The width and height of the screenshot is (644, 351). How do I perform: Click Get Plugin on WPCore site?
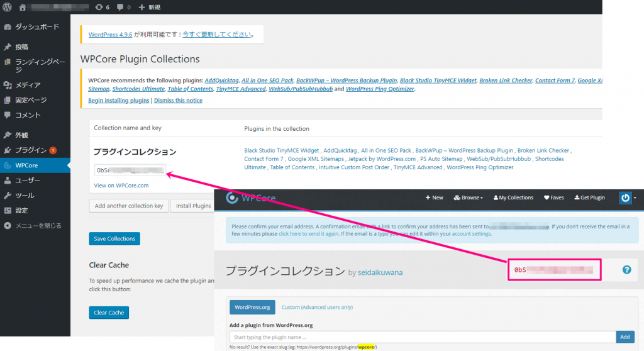click(x=589, y=198)
